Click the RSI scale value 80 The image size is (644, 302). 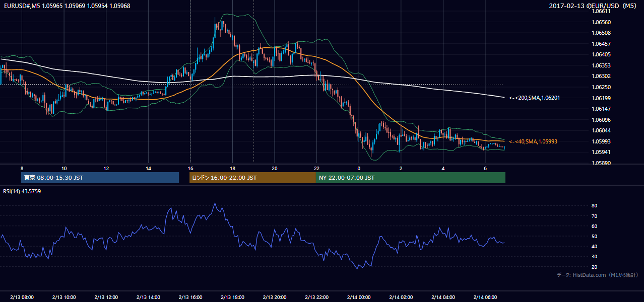click(x=595, y=206)
